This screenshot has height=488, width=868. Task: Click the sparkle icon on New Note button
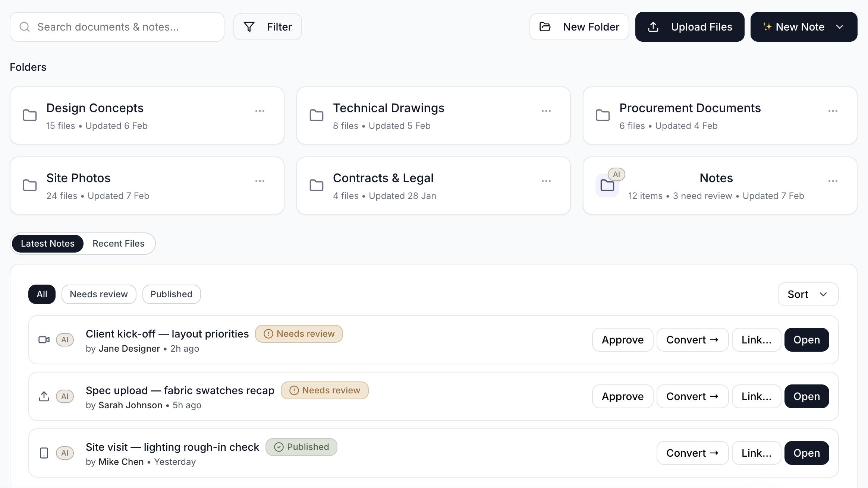coord(767,26)
